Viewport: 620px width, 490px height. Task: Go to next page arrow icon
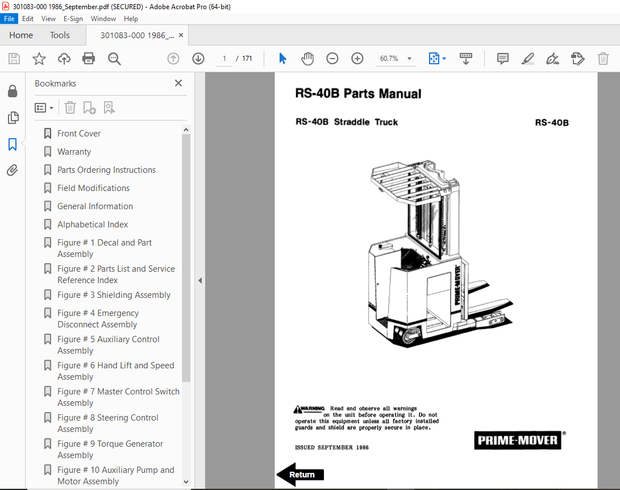(198, 59)
